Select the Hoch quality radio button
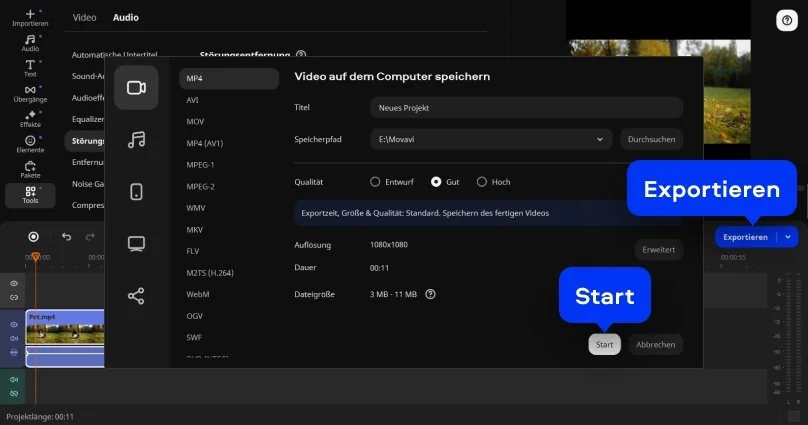 coord(481,182)
